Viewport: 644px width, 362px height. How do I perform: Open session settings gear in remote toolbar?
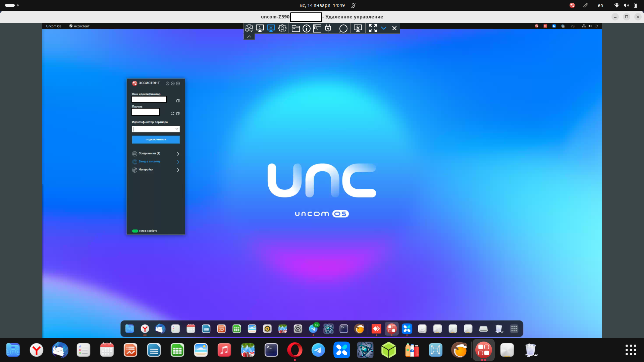(282, 28)
